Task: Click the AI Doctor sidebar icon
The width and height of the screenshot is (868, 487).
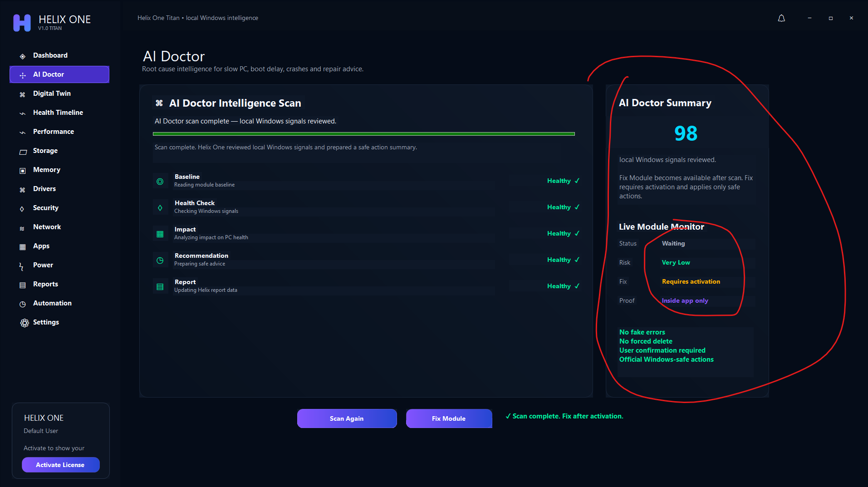Action: tap(22, 75)
